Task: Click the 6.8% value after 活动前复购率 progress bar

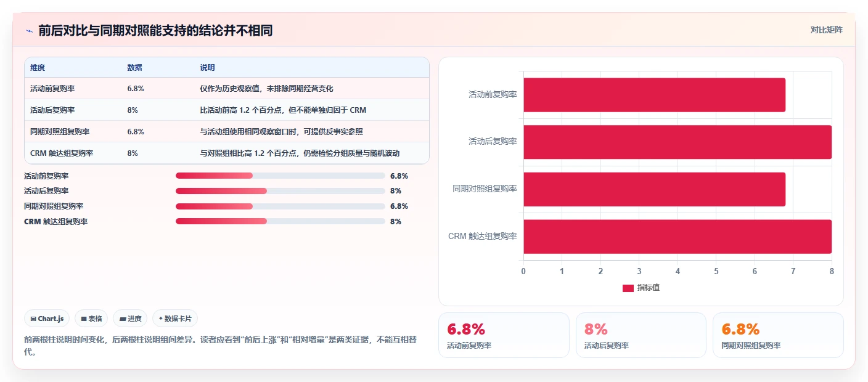Action: pos(399,176)
